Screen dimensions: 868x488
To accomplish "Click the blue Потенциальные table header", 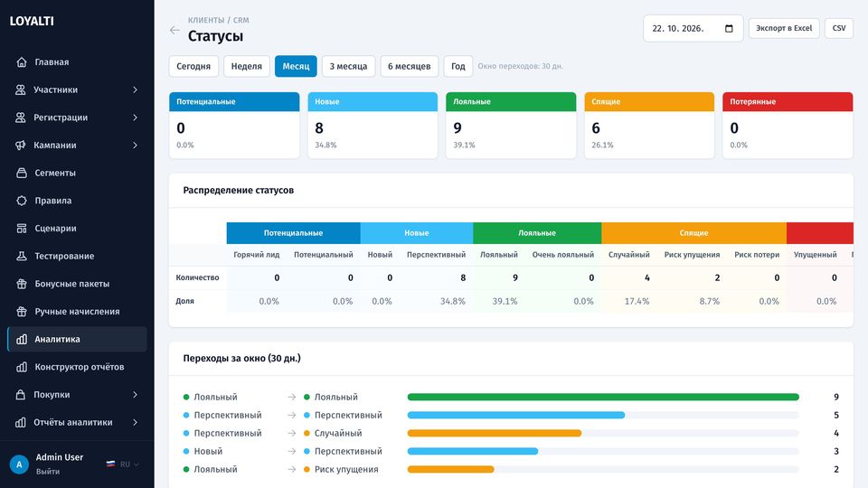I will [293, 233].
